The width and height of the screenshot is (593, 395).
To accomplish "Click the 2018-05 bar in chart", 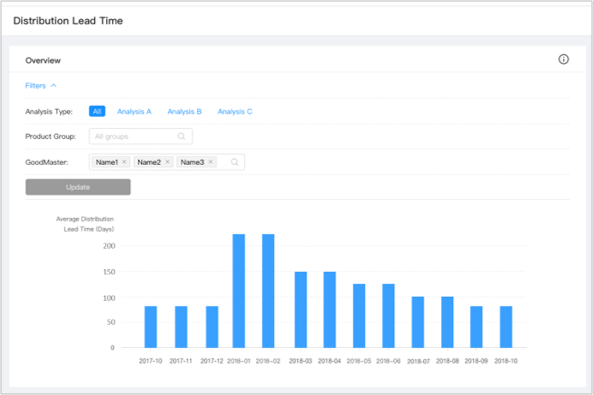I will 359,316.
